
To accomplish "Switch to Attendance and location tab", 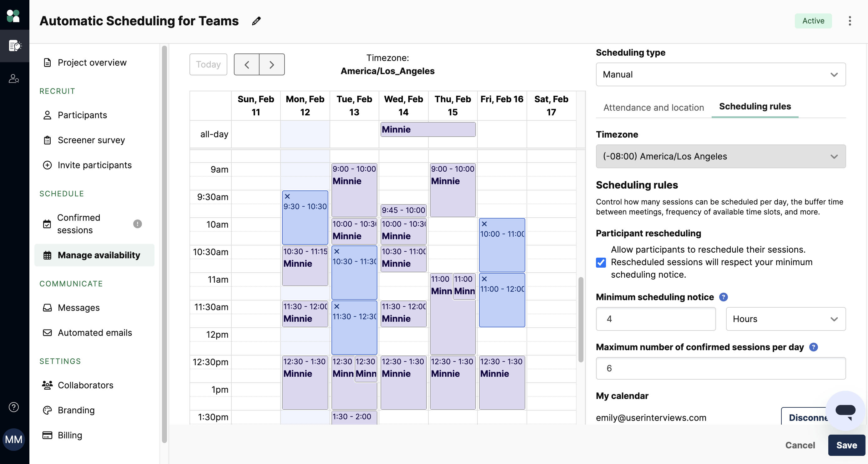I will coord(654,108).
